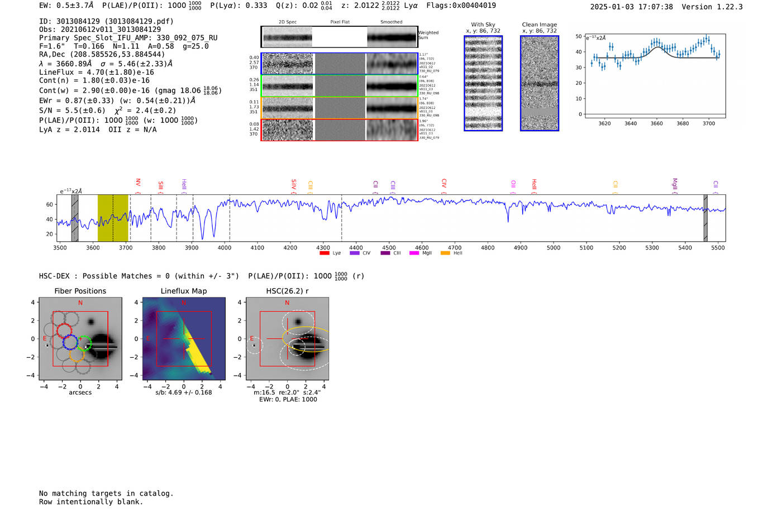Click the red CIV line marker label
This screenshot has width=782, height=532.
click(x=444, y=183)
